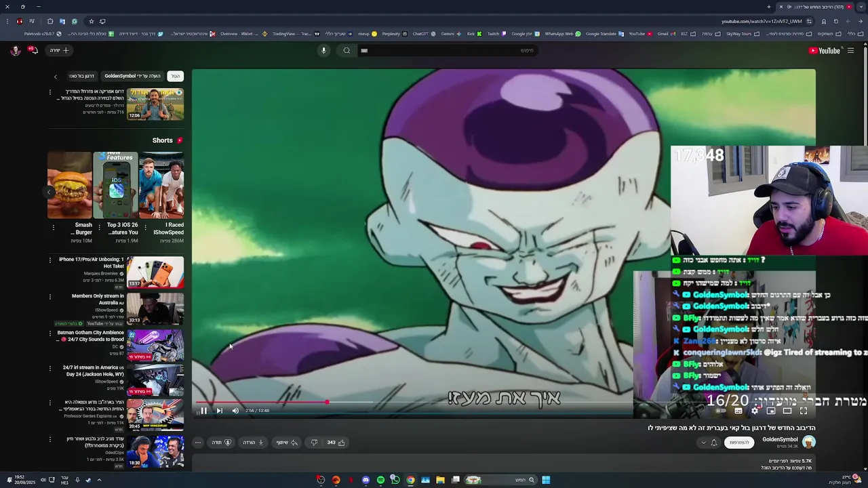868x488 pixels.
Task: Expand the chevron beside the notification bell
Action: point(703,443)
